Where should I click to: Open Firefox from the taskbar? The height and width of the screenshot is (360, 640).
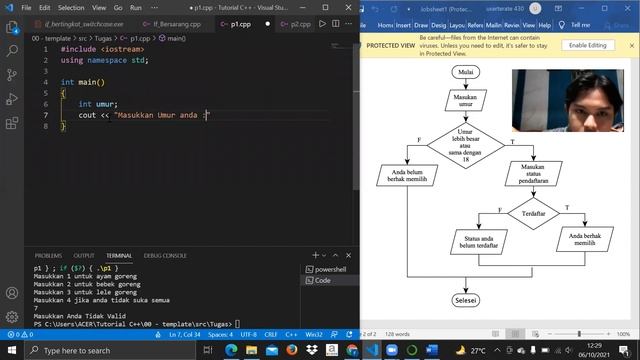[x=292, y=350]
